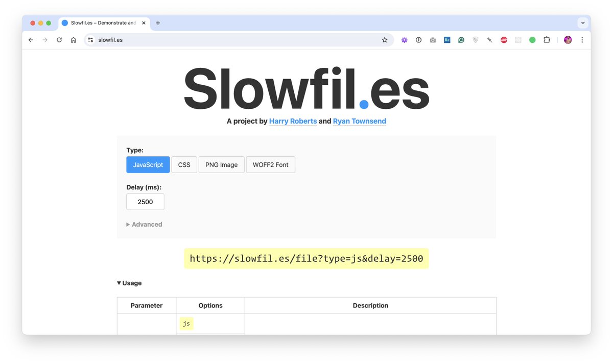The height and width of the screenshot is (364, 613).
Task: Open the Grammarly extension icon
Action: (461, 40)
